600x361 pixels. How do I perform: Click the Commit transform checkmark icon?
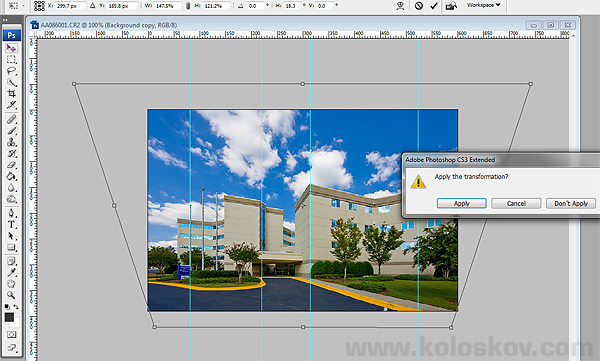point(434,6)
